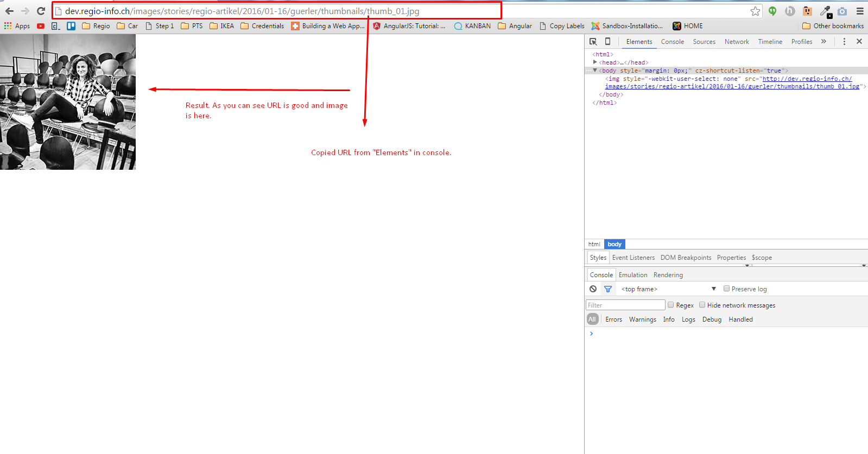
Task: Enable the Preserve log checkbox
Action: (x=726, y=289)
